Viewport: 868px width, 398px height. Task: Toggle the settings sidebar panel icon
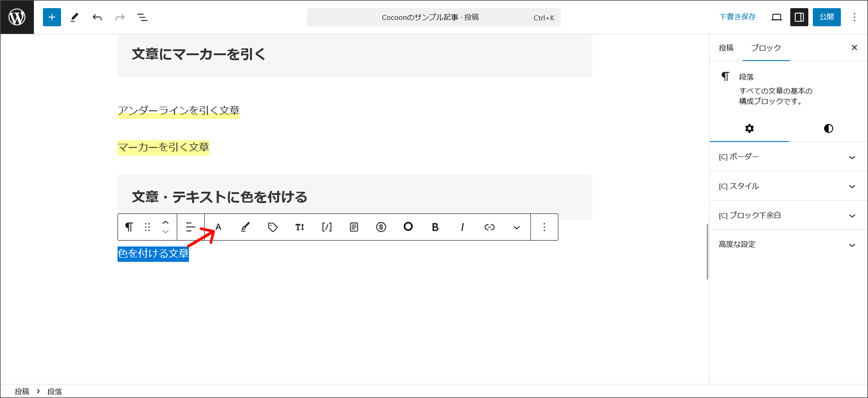pyautogui.click(x=799, y=17)
